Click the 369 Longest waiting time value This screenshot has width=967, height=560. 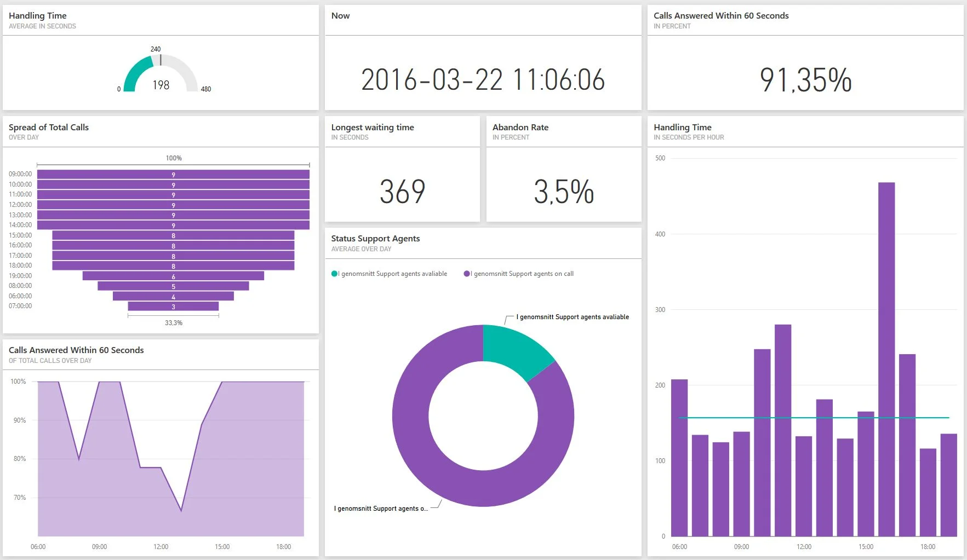(402, 190)
